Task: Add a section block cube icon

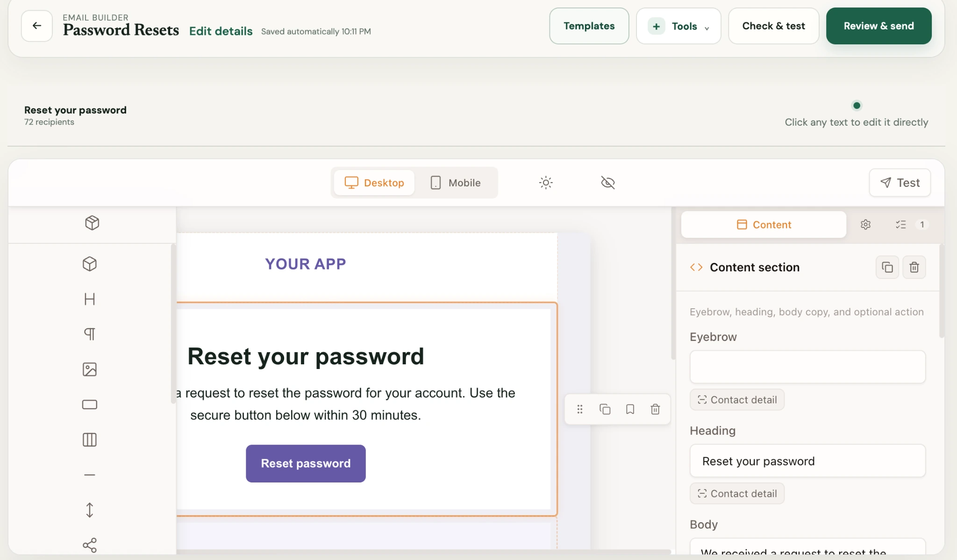Action: coord(90,264)
